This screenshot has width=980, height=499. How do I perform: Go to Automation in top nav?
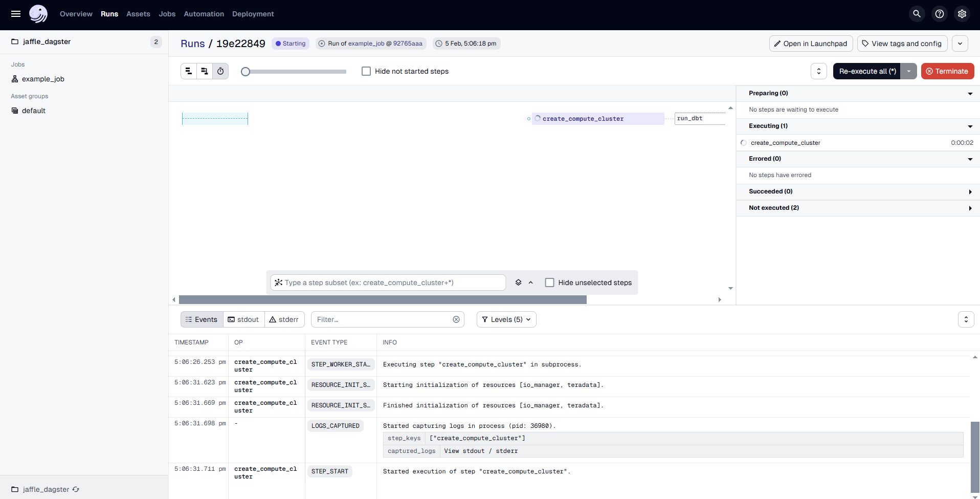click(x=204, y=14)
